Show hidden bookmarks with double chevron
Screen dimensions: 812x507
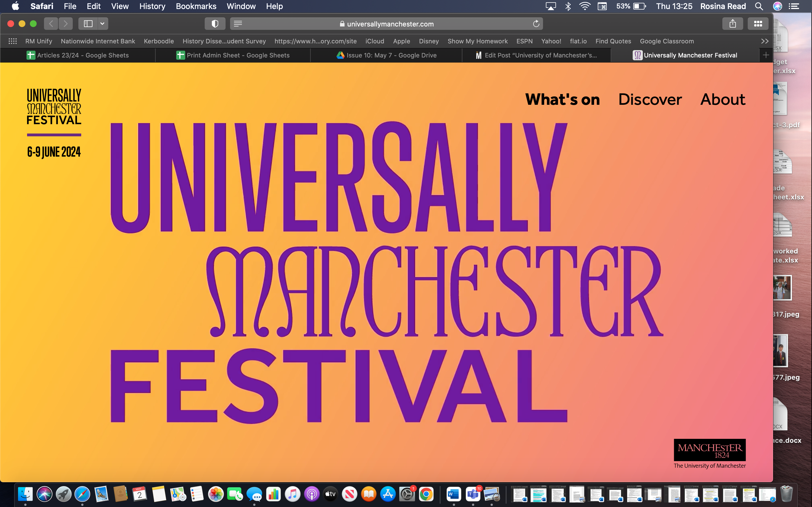tap(765, 41)
